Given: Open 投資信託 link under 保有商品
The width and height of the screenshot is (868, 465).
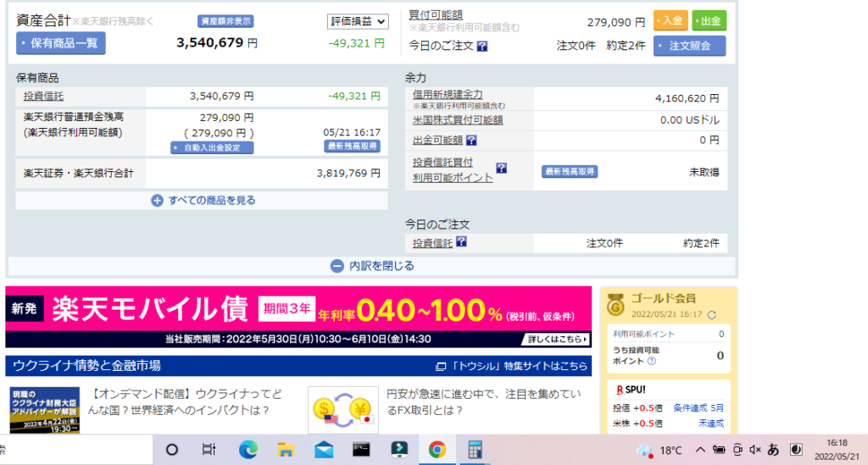Looking at the screenshot, I should pyautogui.click(x=43, y=97).
